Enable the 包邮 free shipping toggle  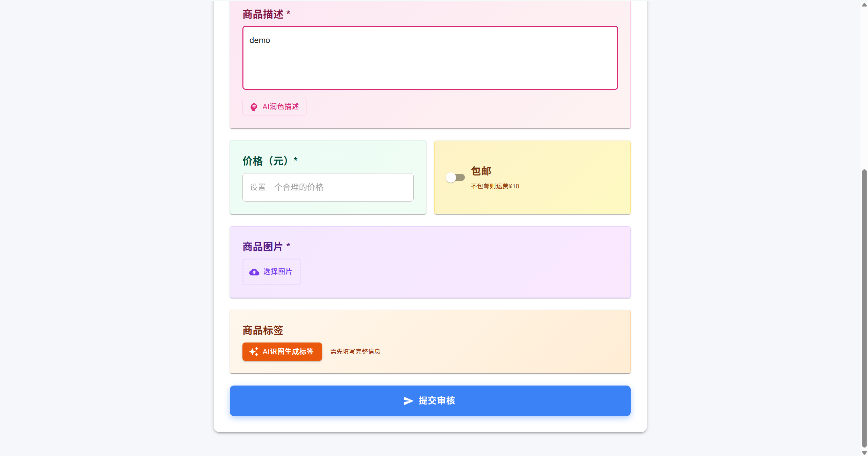pyautogui.click(x=455, y=177)
